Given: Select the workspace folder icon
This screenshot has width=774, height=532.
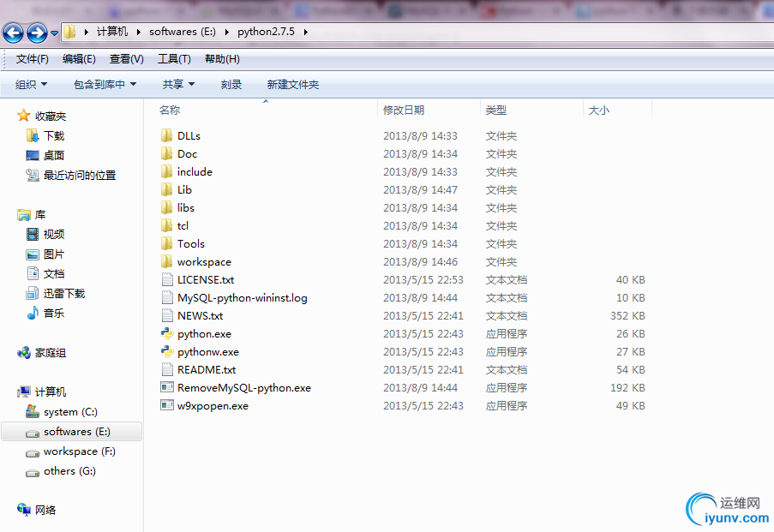Looking at the screenshot, I should tap(167, 261).
